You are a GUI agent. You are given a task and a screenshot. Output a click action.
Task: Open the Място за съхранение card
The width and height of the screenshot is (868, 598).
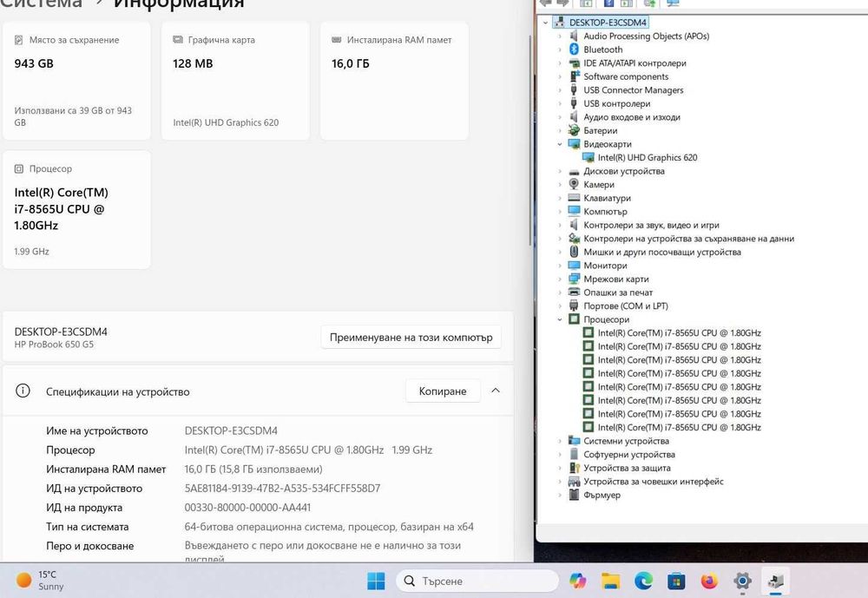[x=76, y=81]
